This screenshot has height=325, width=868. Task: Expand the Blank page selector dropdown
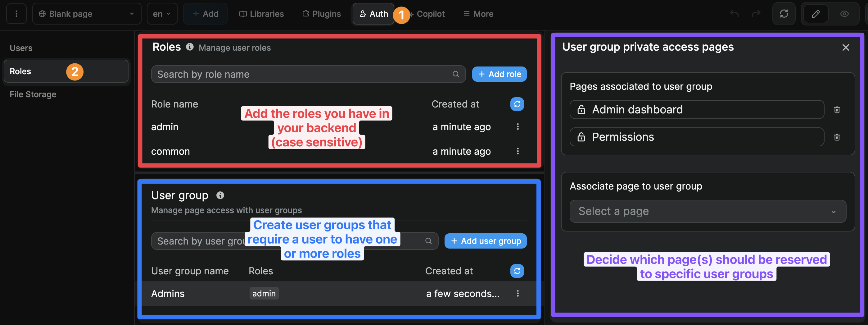coord(87,14)
